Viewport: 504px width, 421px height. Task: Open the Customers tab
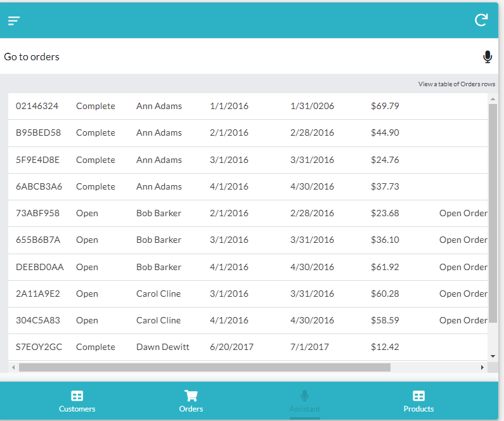click(77, 401)
